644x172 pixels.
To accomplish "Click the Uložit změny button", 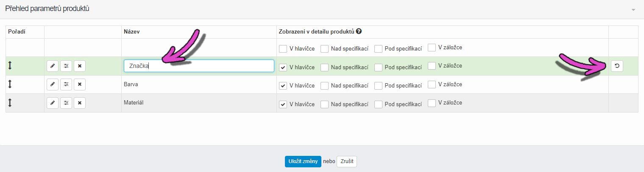I will pyautogui.click(x=303, y=161).
